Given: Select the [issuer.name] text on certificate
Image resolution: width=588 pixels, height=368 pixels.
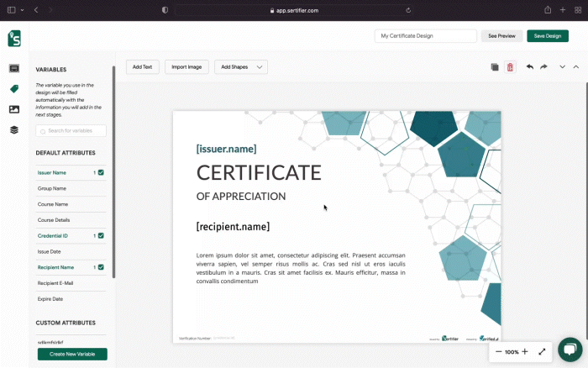Looking at the screenshot, I should point(227,149).
